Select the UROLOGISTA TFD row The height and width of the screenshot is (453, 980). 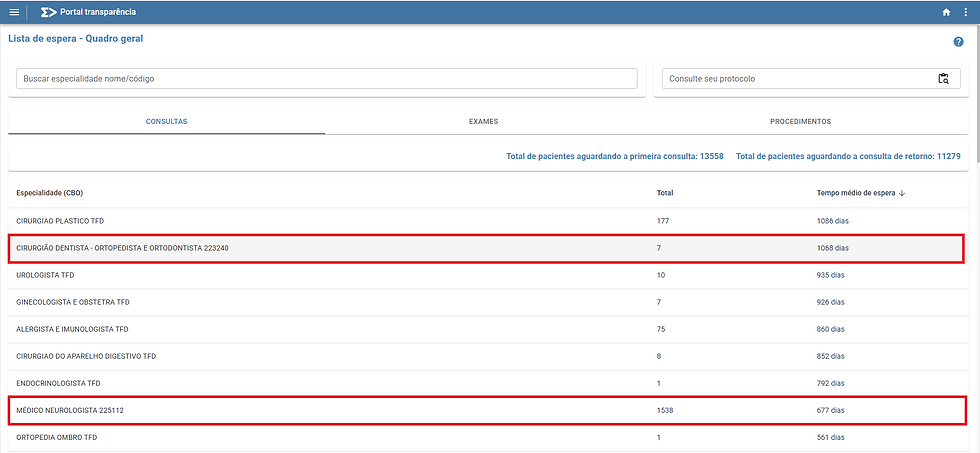[487, 275]
